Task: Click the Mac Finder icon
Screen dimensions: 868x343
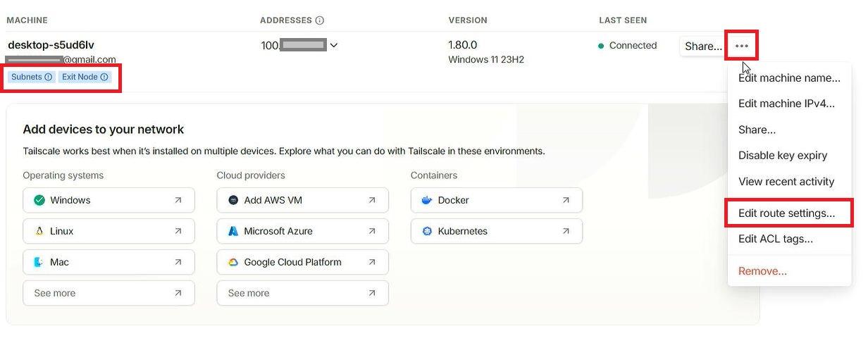Action: [x=39, y=262]
